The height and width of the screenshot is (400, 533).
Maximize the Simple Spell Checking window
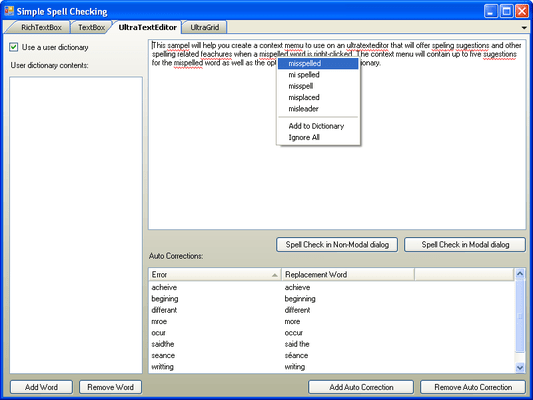coord(506,11)
